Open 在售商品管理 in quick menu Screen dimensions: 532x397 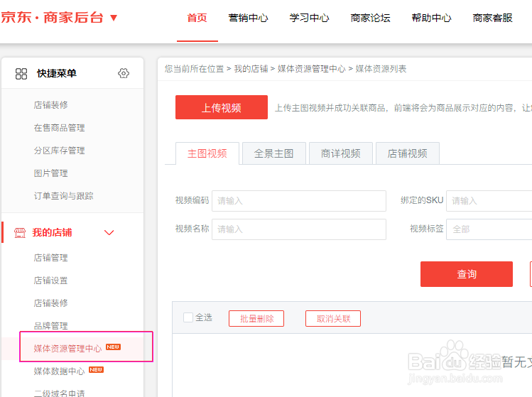(x=60, y=128)
